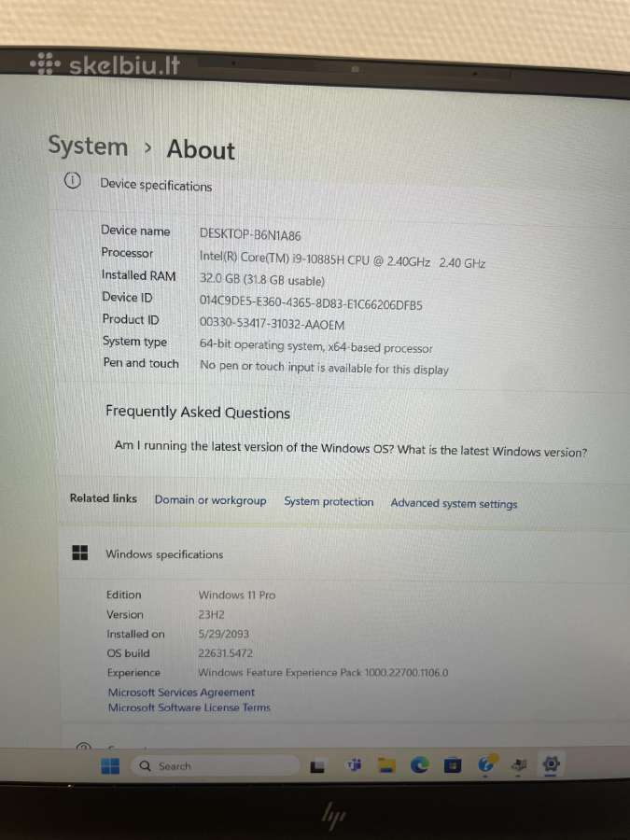This screenshot has width=630, height=840.
Task: Click the 32.0 GB installed RAM value
Action: (x=262, y=280)
